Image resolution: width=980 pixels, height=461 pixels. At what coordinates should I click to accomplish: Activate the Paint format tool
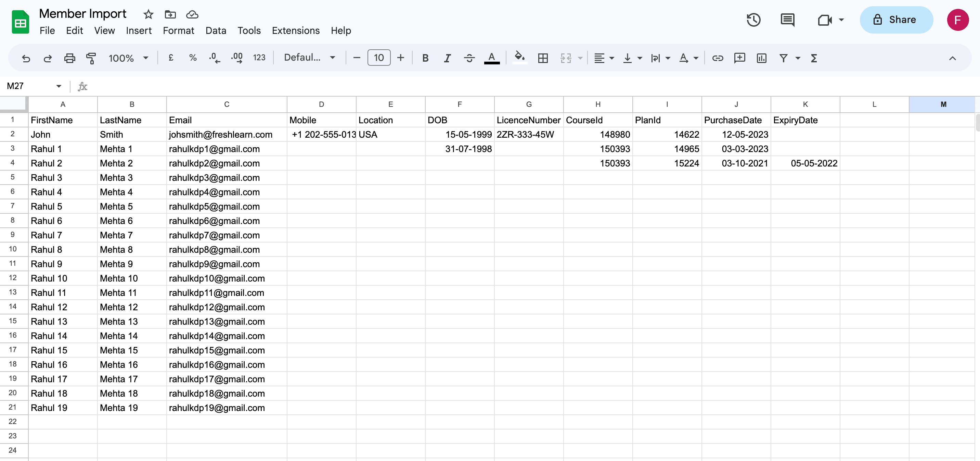(91, 58)
